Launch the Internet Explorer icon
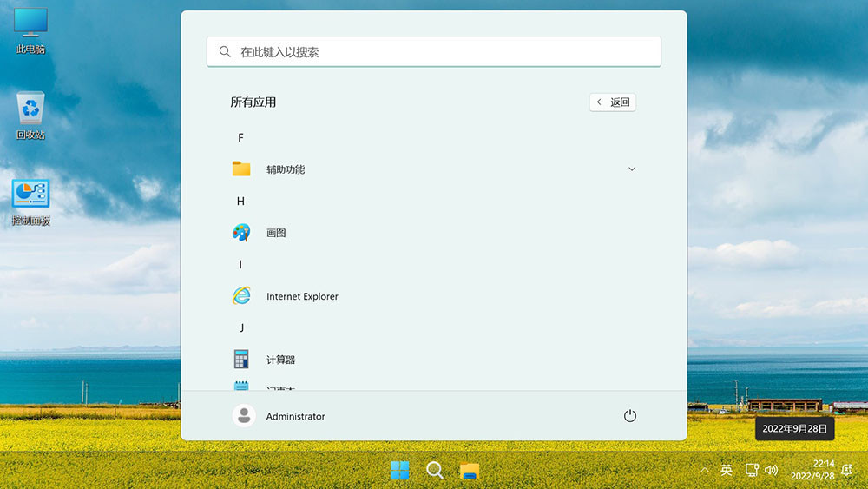This screenshot has width=868, height=489. pyautogui.click(x=241, y=295)
